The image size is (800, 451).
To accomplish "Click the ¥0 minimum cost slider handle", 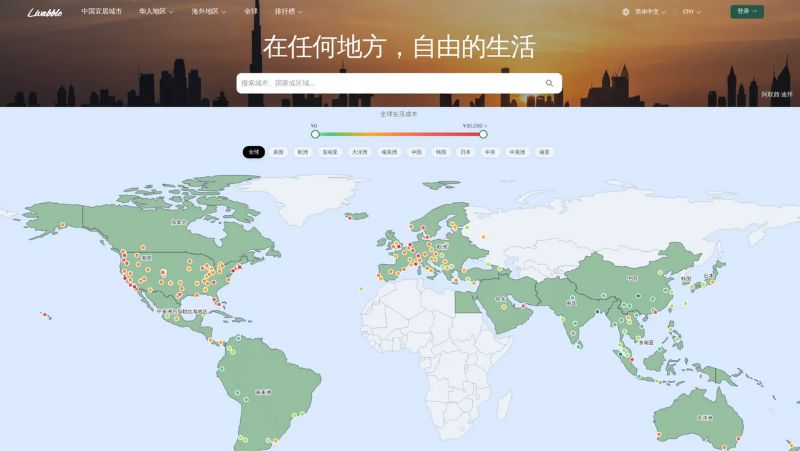I will 315,133.
